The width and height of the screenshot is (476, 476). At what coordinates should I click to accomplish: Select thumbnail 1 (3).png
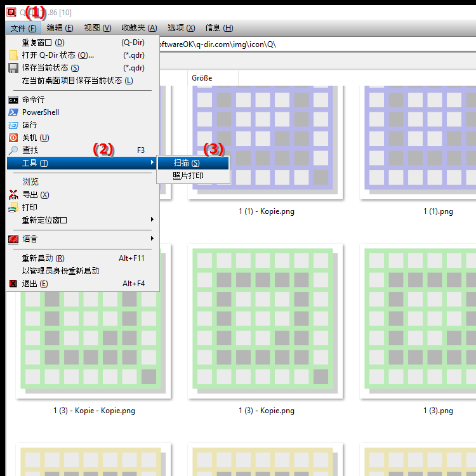pos(418,321)
